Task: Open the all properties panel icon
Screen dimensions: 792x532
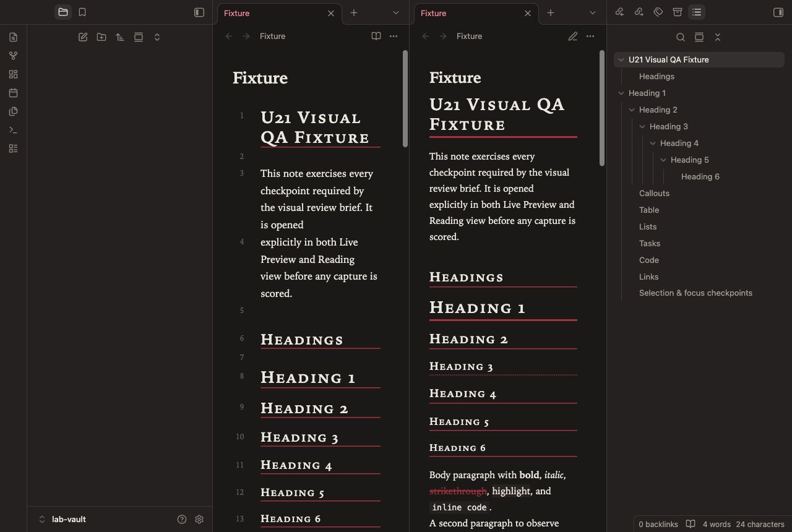Action: coord(678,12)
